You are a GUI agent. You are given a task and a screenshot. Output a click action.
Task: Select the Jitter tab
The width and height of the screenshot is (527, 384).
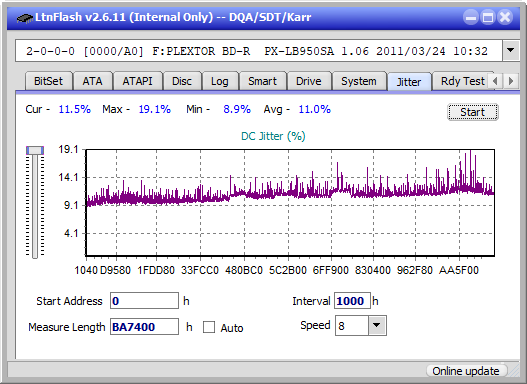point(409,82)
